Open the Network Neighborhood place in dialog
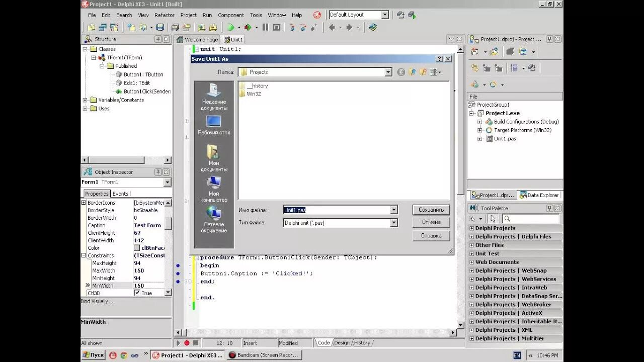This screenshot has height=362, width=644. (214, 220)
